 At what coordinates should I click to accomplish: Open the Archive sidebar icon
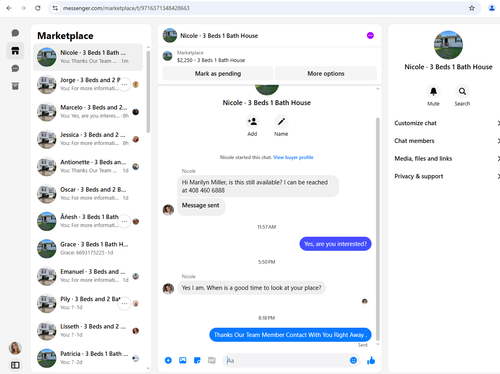15,86
